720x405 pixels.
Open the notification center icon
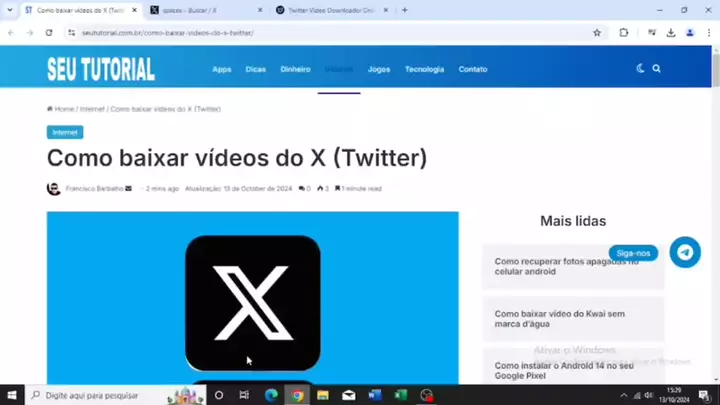coord(704,395)
